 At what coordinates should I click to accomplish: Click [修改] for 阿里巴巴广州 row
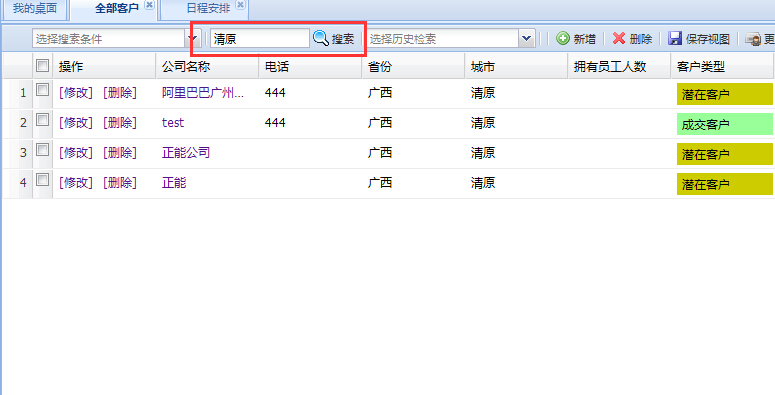(x=76, y=93)
